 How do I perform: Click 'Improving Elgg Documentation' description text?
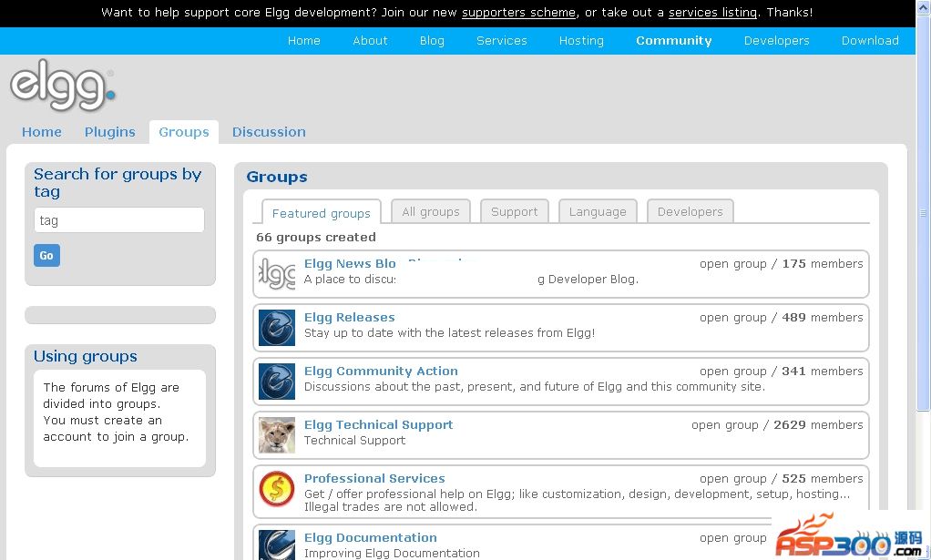392,553
